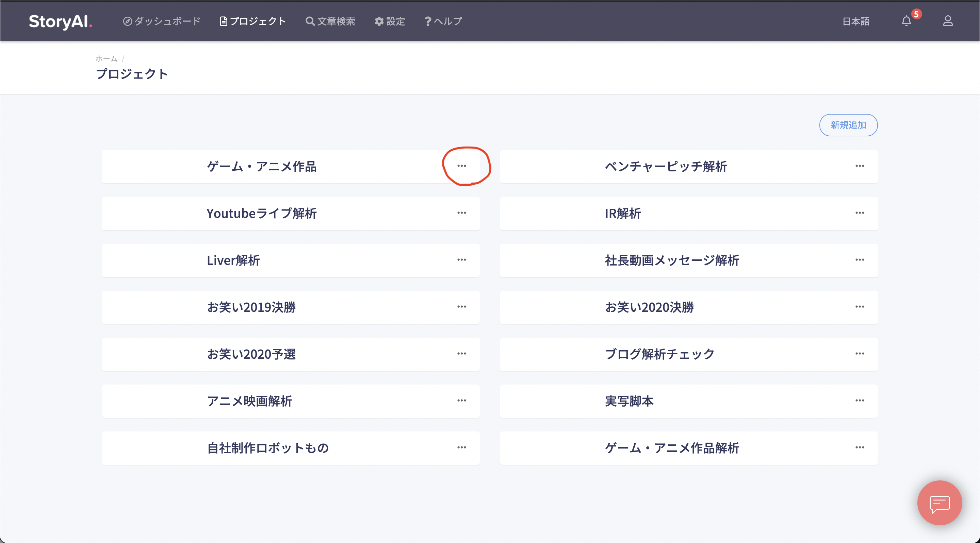Open the chat support bubble
Screen dimensions: 980x543
point(940,503)
